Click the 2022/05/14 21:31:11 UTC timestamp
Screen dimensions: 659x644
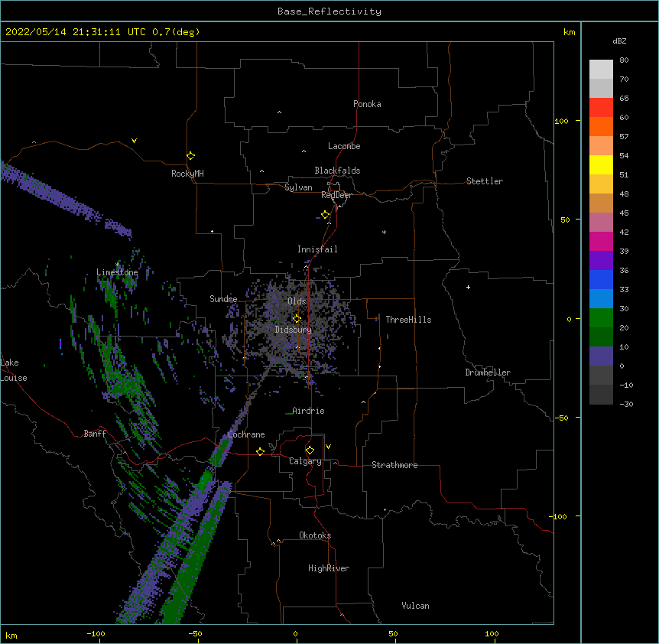(x=75, y=32)
